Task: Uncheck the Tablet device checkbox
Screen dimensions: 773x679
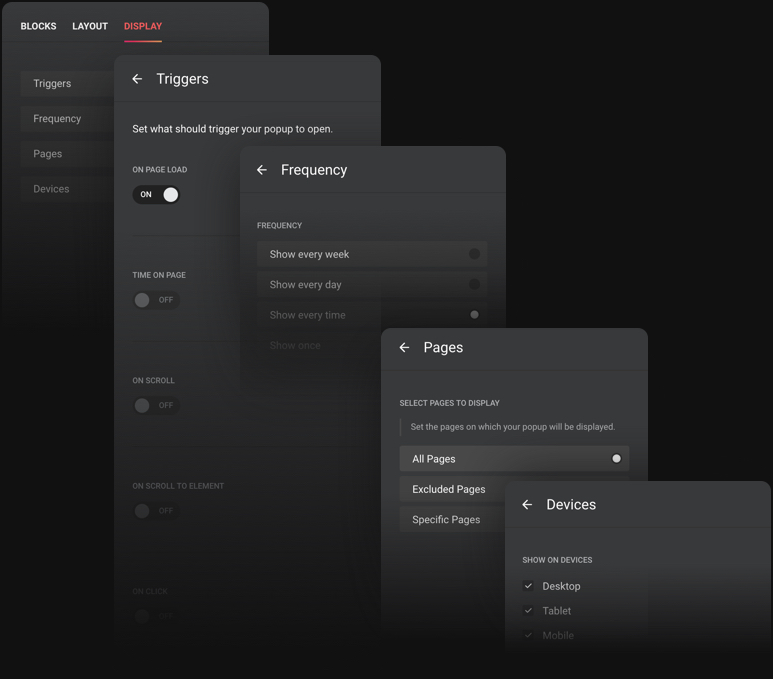Action: pos(528,611)
